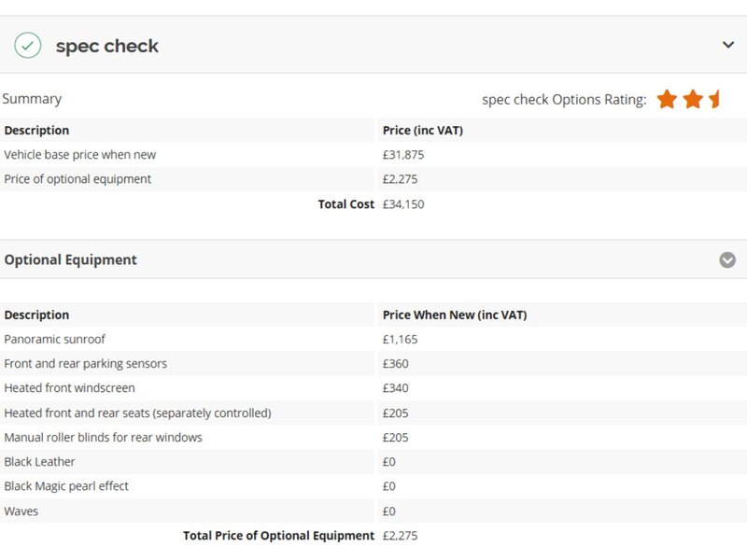Click Description header in Optional Equipment table

coord(36,315)
